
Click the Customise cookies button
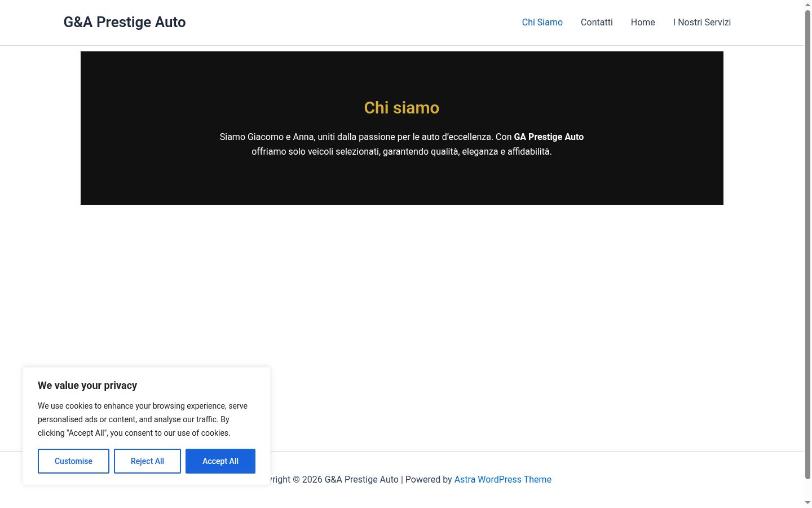pyautogui.click(x=73, y=461)
